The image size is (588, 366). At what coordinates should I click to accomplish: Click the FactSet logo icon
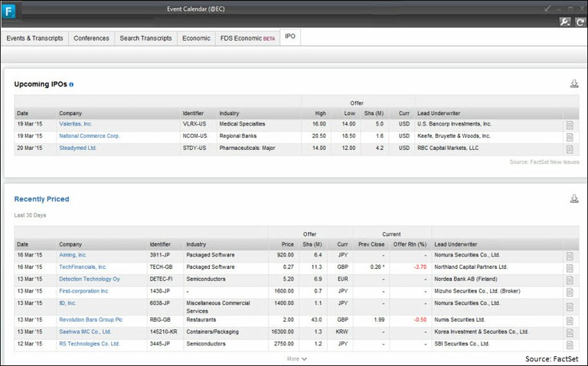pos(9,11)
